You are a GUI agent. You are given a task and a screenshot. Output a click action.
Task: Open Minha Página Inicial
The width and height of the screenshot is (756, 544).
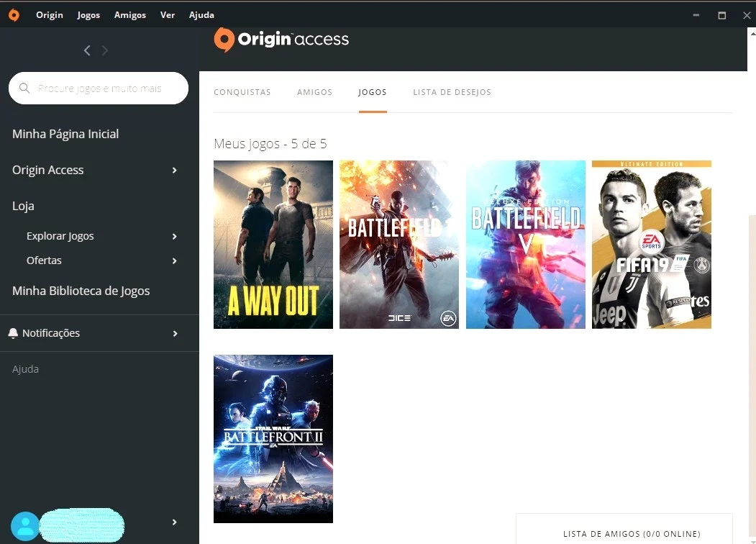point(65,134)
